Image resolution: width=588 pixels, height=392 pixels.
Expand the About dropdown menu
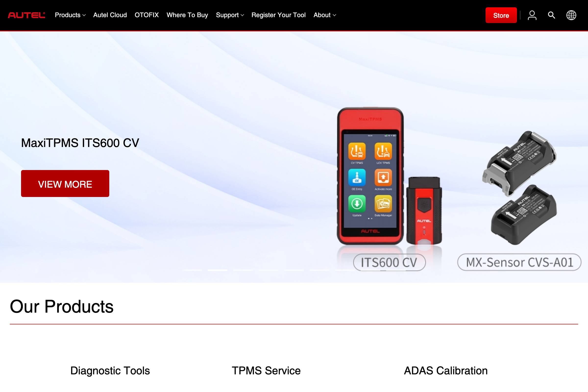325,15
